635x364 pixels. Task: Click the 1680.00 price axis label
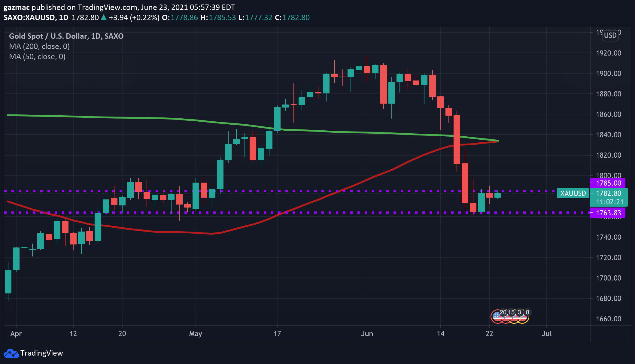click(x=609, y=299)
